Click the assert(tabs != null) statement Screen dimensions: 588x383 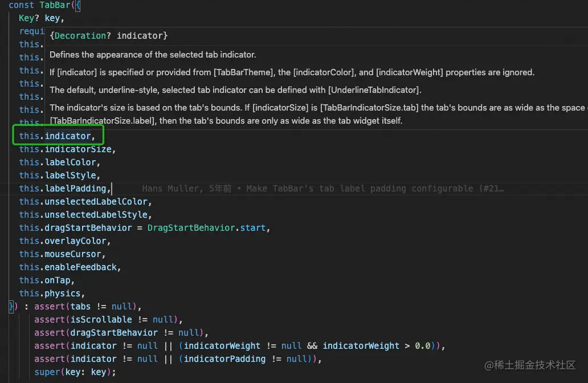[85, 306]
